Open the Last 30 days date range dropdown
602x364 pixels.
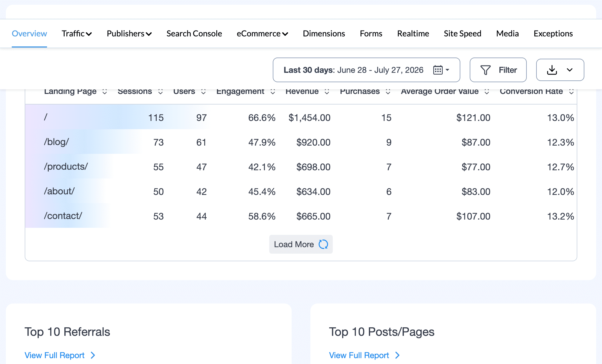[x=367, y=70]
